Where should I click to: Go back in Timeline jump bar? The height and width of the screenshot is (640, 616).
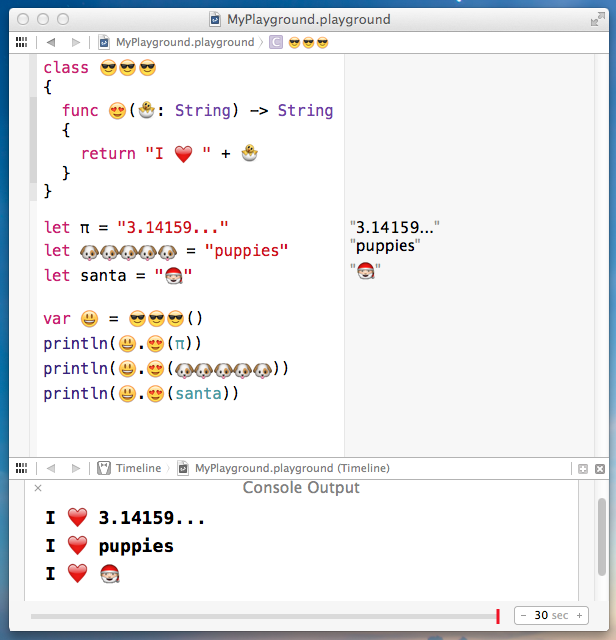51,468
